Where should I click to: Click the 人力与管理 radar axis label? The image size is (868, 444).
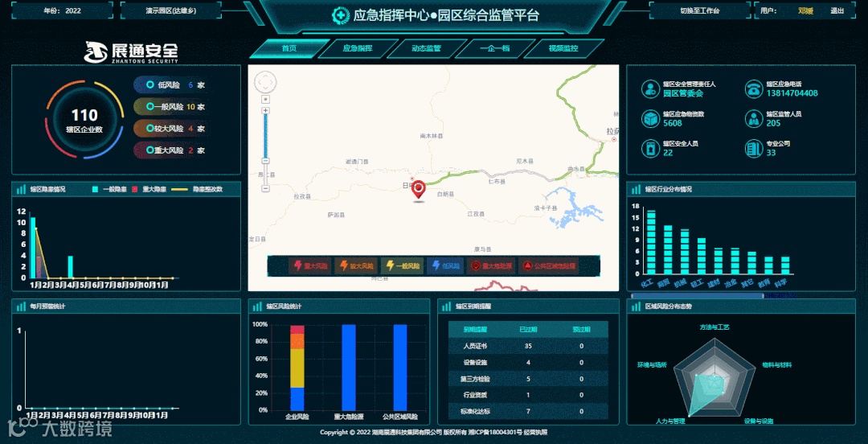pos(669,421)
